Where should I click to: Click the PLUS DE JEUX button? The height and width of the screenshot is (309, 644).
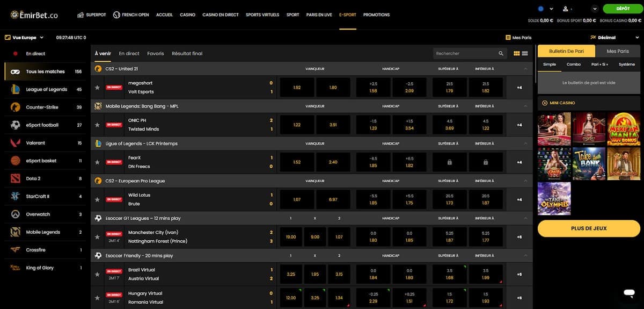point(589,228)
